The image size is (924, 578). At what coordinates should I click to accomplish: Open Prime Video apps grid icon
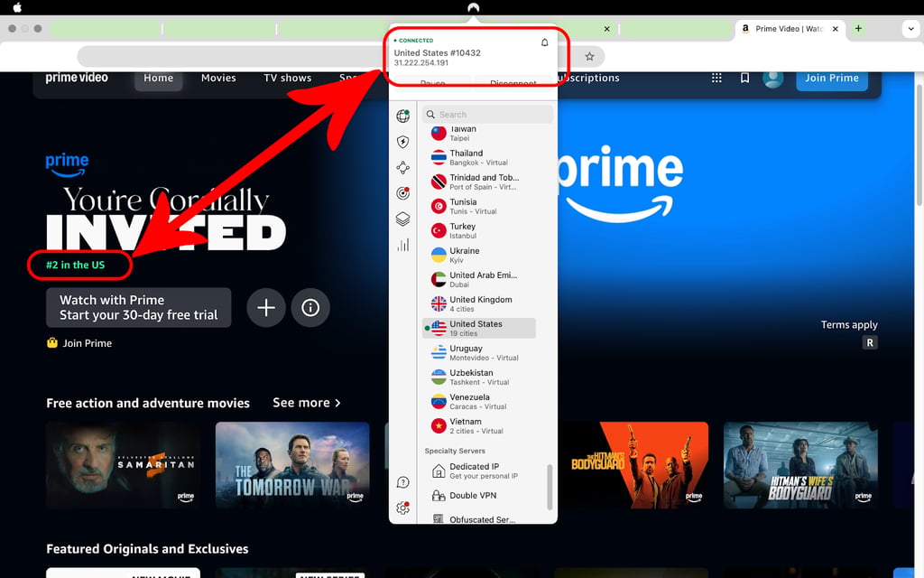point(716,78)
